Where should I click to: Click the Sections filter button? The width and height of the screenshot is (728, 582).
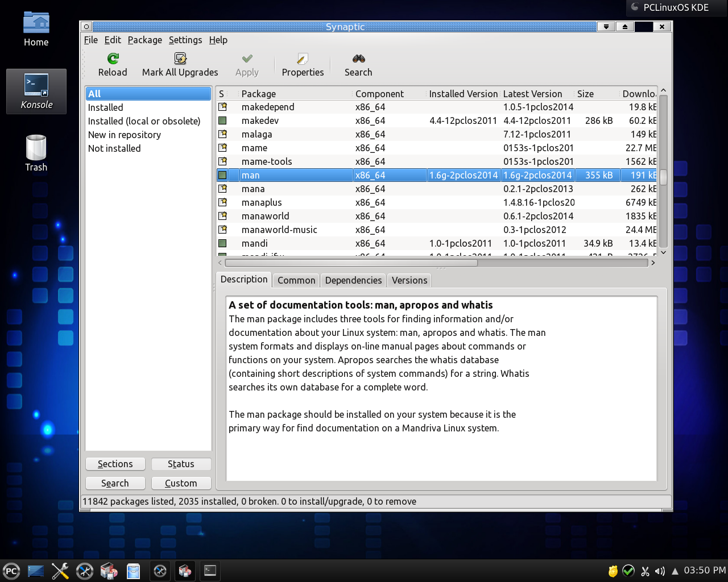(x=115, y=464)
